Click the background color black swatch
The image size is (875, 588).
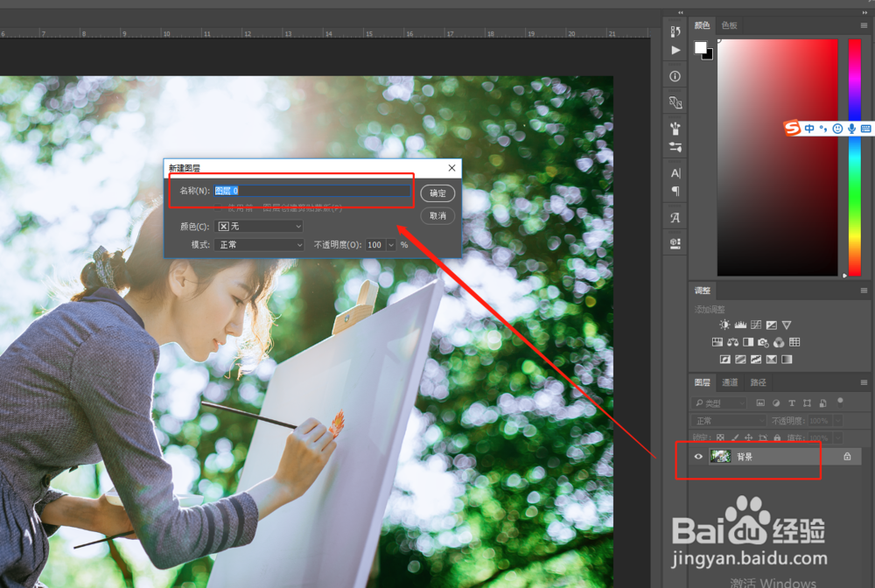click(710, 56)
